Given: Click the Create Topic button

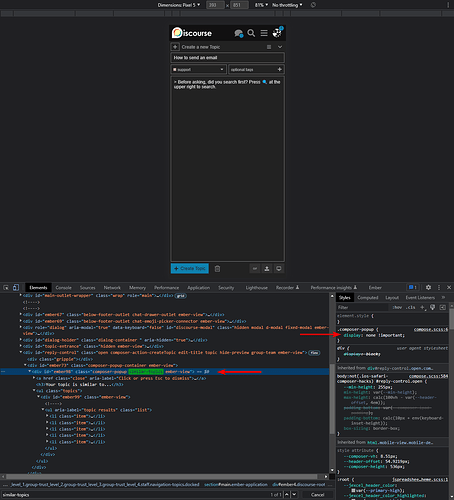Looking at the screenshot, I should 190,269.
